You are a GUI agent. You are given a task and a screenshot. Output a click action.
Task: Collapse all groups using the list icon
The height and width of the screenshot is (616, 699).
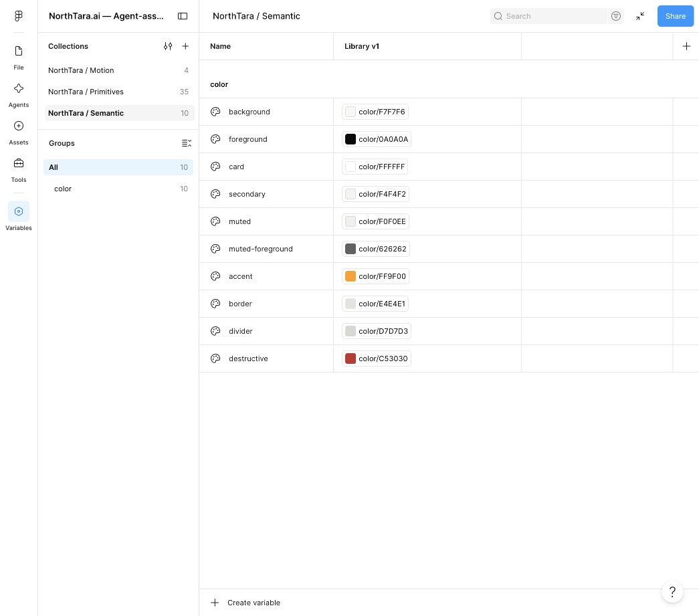(187, 143)
